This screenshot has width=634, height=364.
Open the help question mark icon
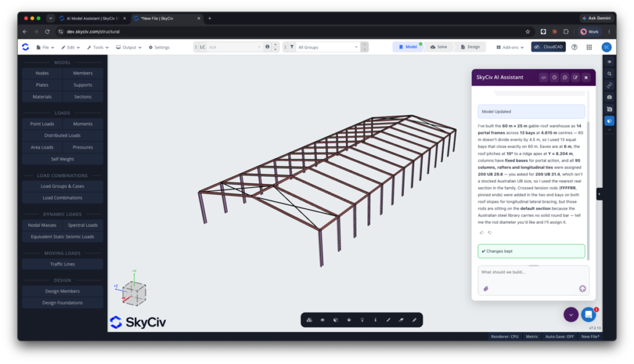[x=574, y=47]
